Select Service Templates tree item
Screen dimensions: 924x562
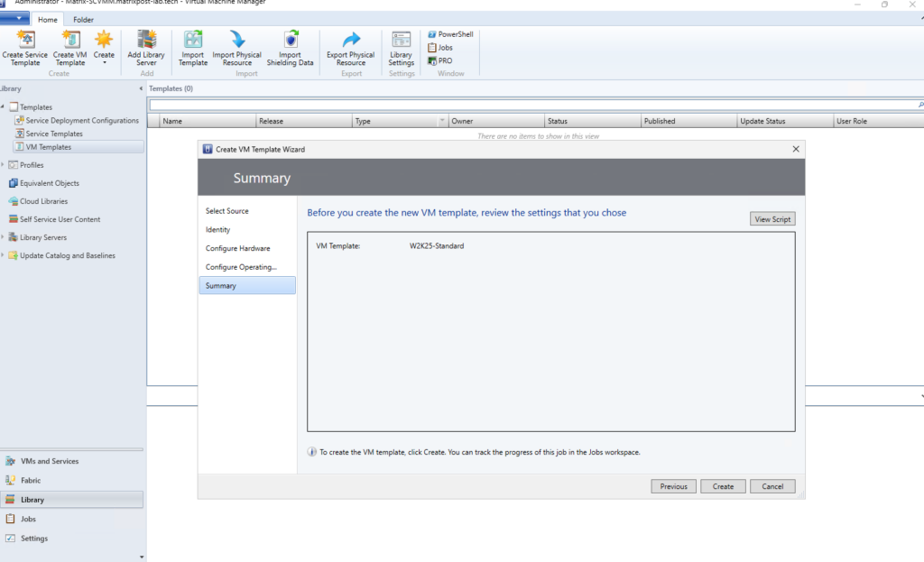click(50, 134)
